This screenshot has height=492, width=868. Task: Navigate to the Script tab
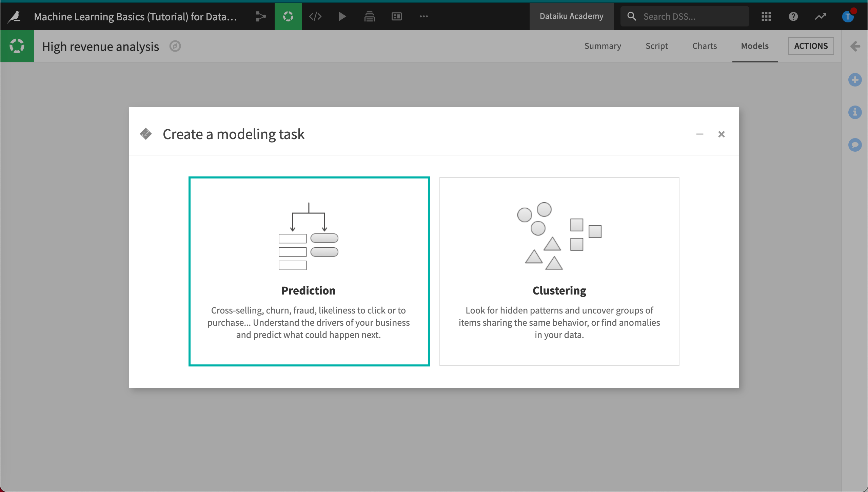[x=656, y=45]
